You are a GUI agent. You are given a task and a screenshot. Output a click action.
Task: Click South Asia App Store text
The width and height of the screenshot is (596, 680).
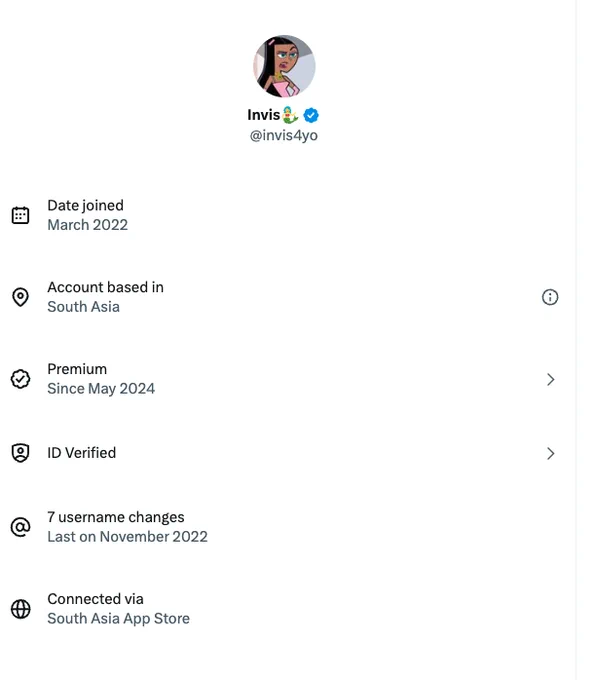118,618
